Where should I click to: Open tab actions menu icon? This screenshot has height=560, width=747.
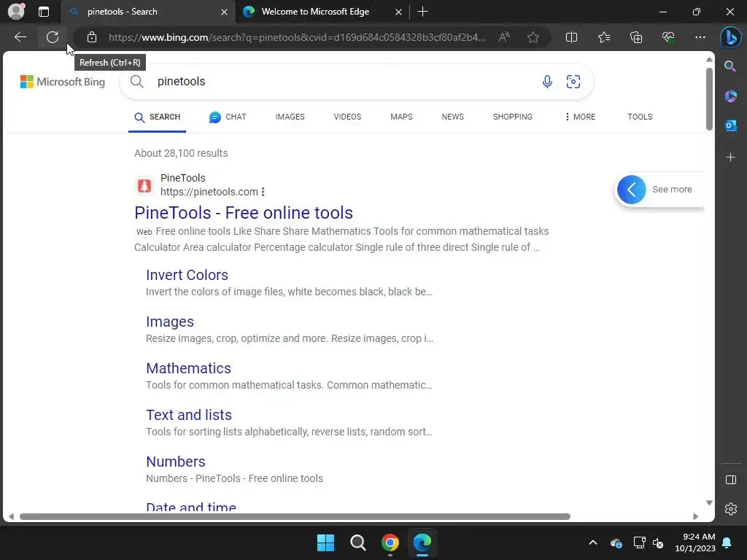44,12
